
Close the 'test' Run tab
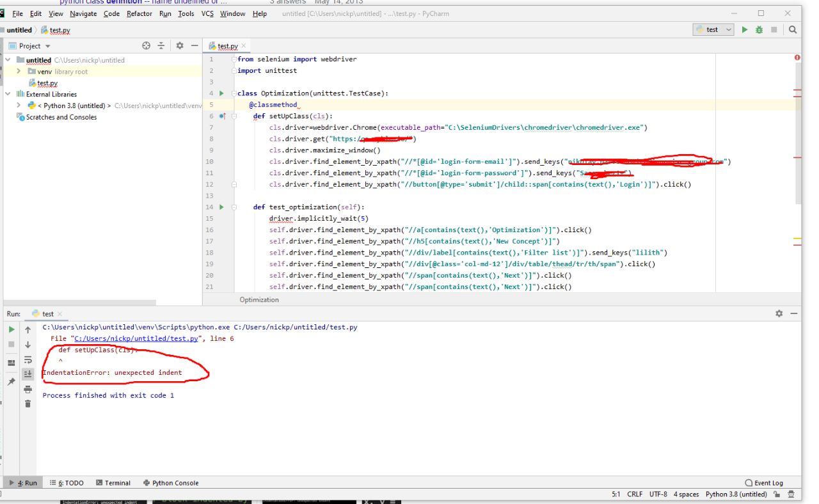60,314
